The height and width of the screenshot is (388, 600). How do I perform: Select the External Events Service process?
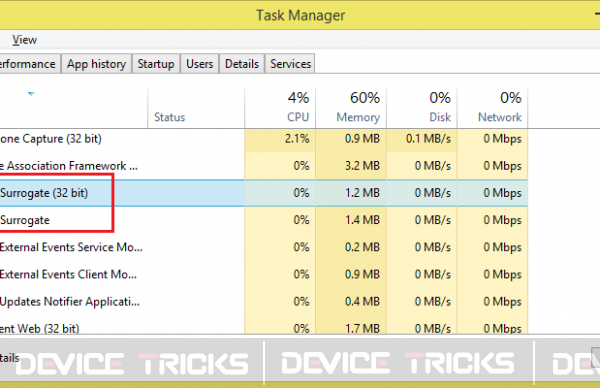click(x=264, y=247)
